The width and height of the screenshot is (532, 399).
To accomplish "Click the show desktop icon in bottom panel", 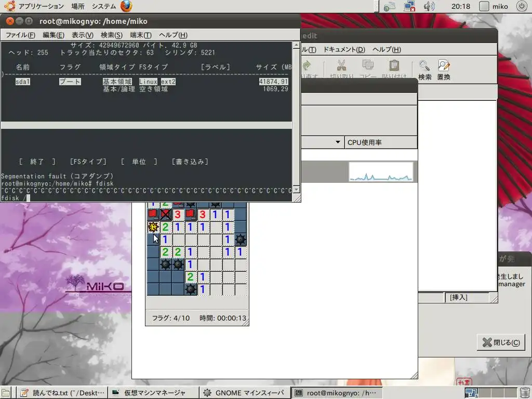I will pos(6,393).
